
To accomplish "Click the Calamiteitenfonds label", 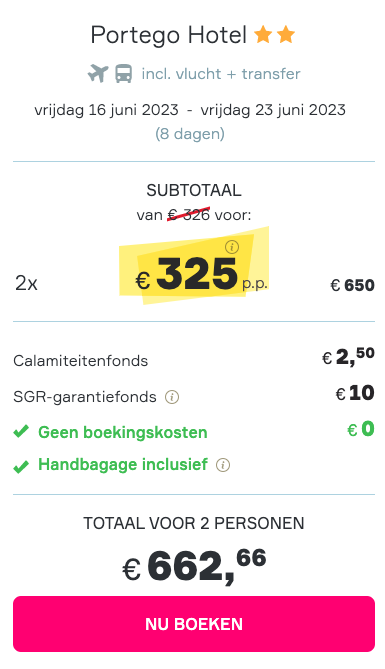I will click(x=81, y=361).
